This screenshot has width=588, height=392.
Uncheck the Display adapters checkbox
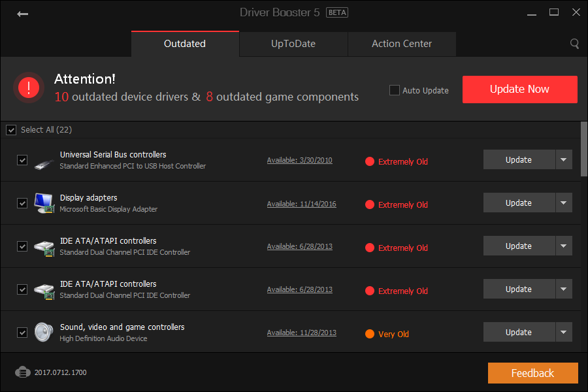[22, 203]
